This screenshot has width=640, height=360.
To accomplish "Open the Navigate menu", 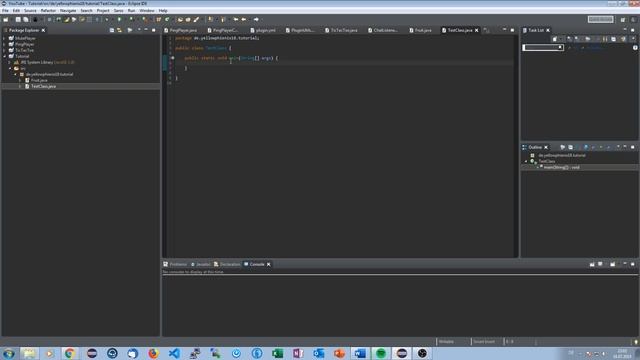I will pyautogui.click(x=68, y=11).
